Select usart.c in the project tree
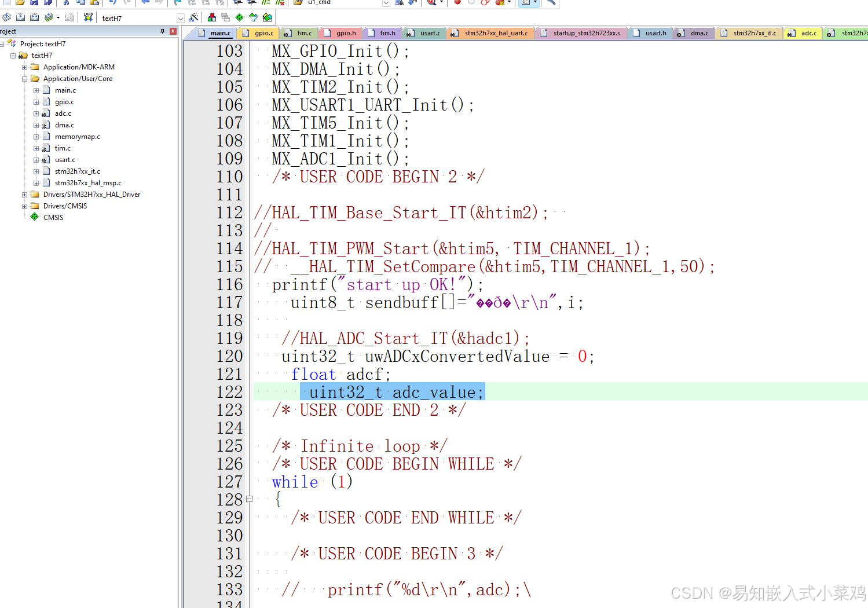This screenshot has height=608, width=868. coord(65,160)
